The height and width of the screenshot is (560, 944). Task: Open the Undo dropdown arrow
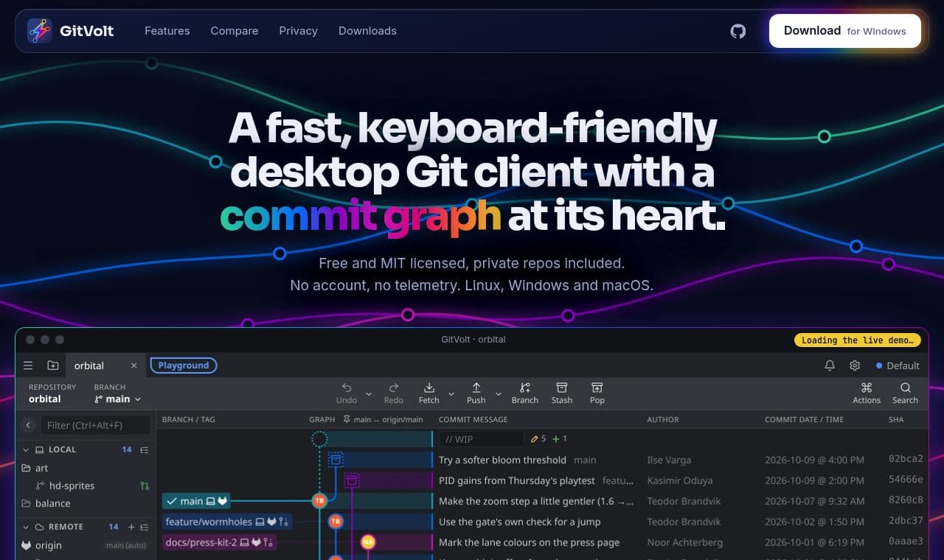[369, 394]
